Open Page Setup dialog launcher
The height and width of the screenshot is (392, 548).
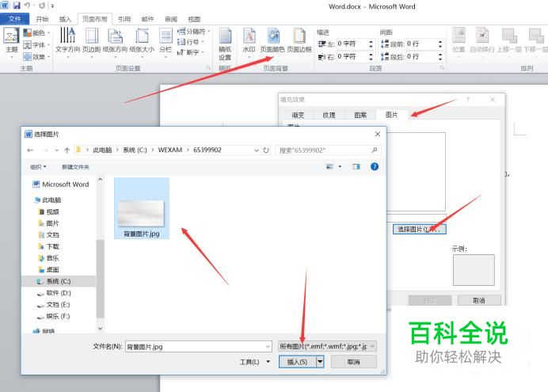click(x=208, y=68)
